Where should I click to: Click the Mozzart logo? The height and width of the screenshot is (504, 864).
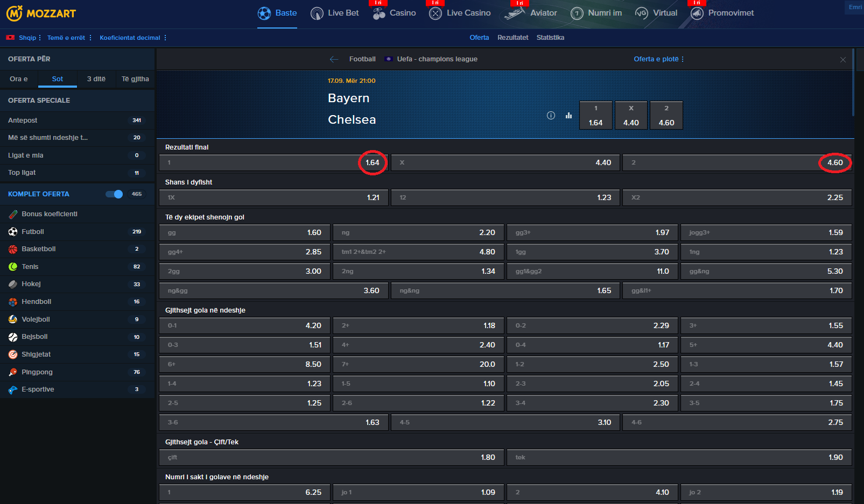pos(41,13)
